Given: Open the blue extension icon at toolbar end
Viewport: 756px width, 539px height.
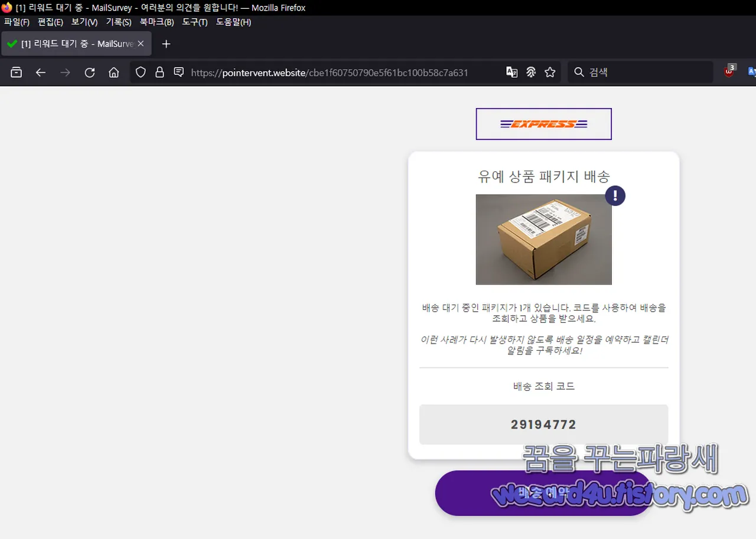Looking at the screenshot, I should (752, 71).
